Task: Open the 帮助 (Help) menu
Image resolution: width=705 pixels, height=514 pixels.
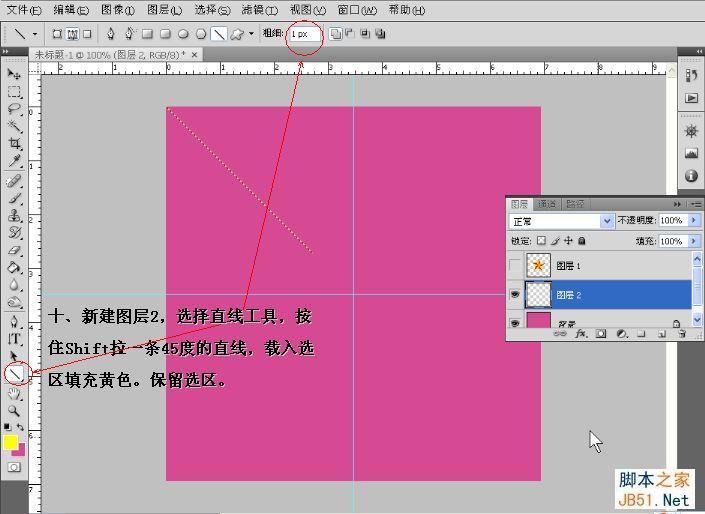Action: (407, 9)
